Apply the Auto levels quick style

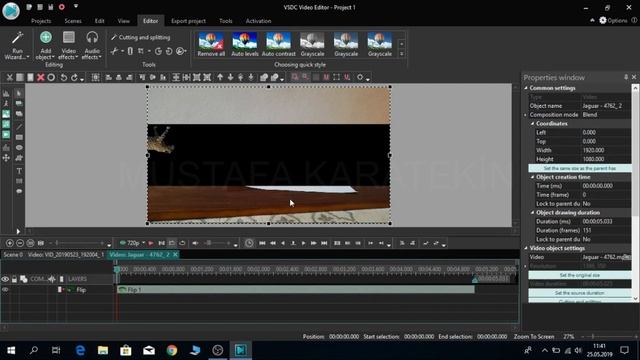244,44
